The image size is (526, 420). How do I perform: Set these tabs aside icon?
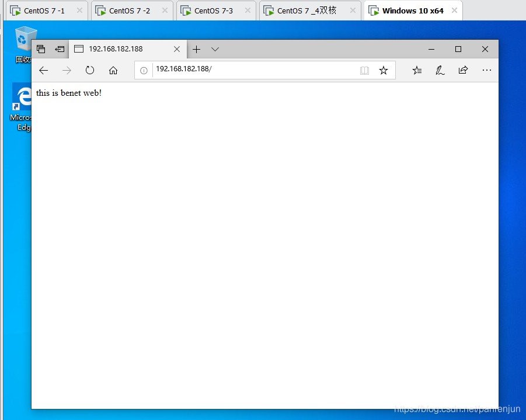coord(60,49)
